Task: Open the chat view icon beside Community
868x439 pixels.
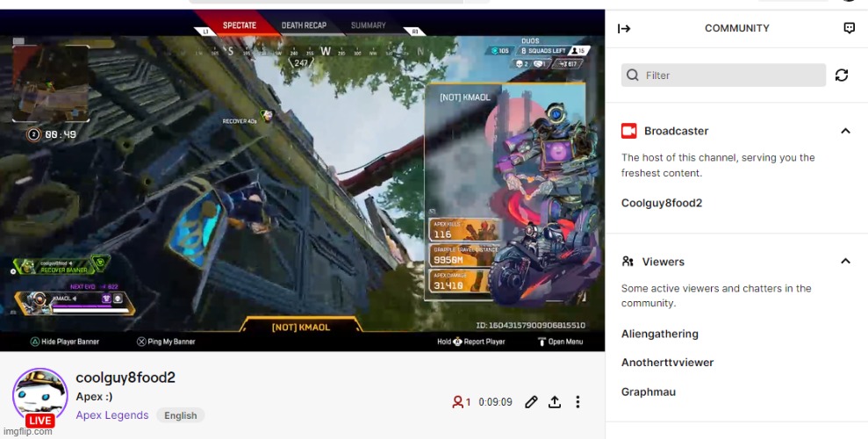Action: (850, 28)
